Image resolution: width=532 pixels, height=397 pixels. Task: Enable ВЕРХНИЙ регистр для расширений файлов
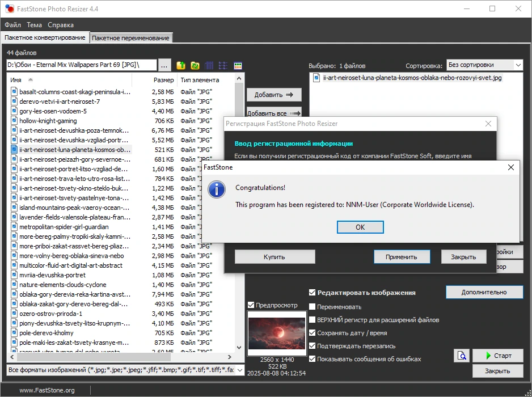pyautogui.click(x=312, y=320)
